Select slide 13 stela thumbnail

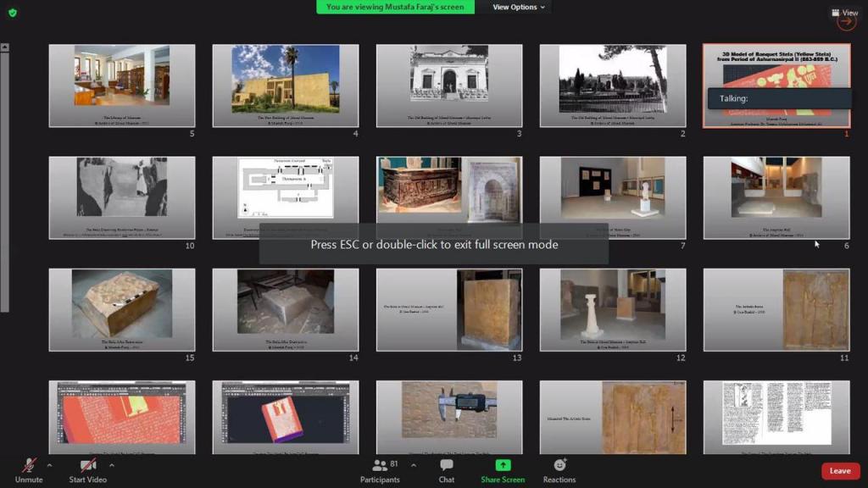pos(449,309)
